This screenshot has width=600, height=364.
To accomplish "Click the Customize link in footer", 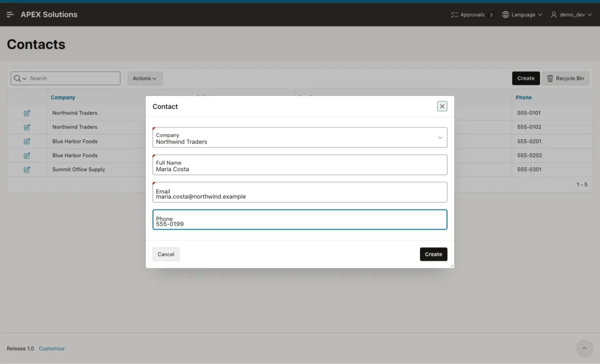I will click(x=52, y=349).
